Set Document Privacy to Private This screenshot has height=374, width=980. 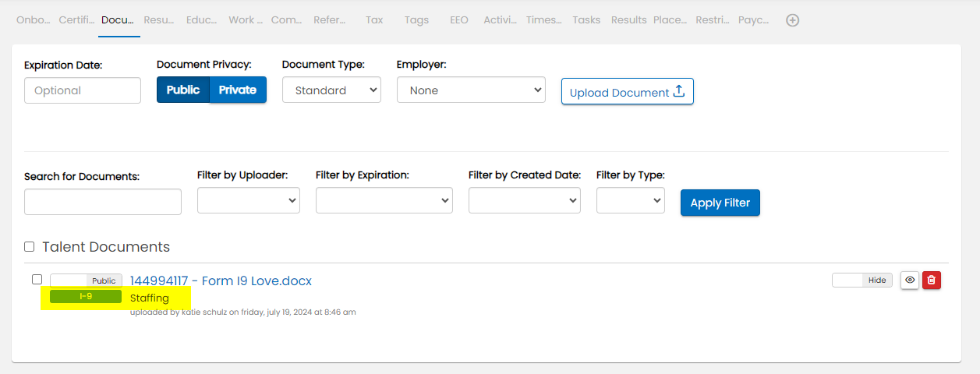[x=238, y=90]
